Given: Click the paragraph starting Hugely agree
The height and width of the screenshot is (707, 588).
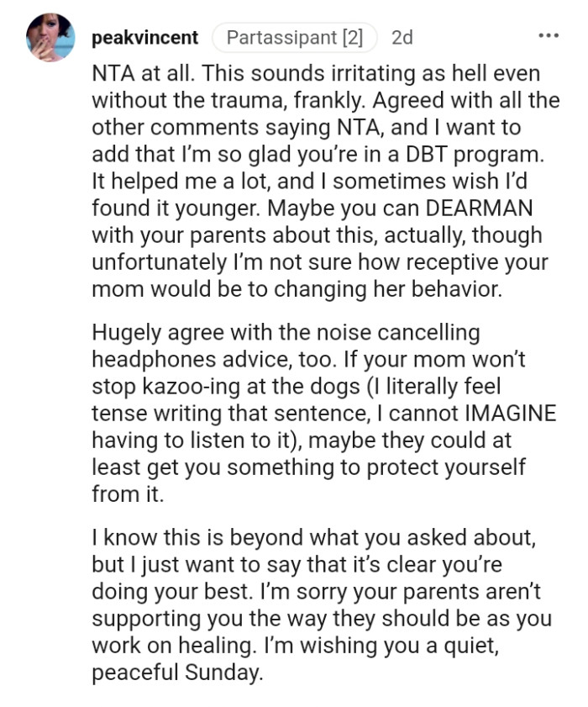Looking at the screenshot, I should [x=324, y=414].
